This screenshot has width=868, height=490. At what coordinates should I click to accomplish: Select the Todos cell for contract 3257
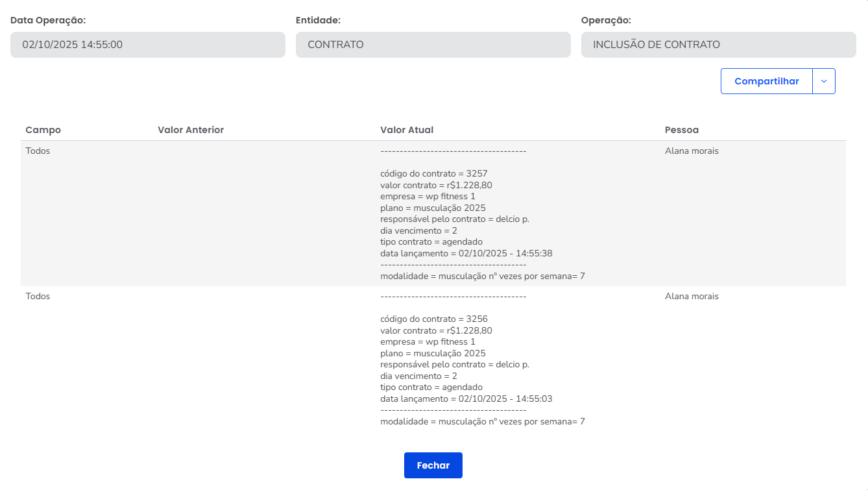[38, 151]
